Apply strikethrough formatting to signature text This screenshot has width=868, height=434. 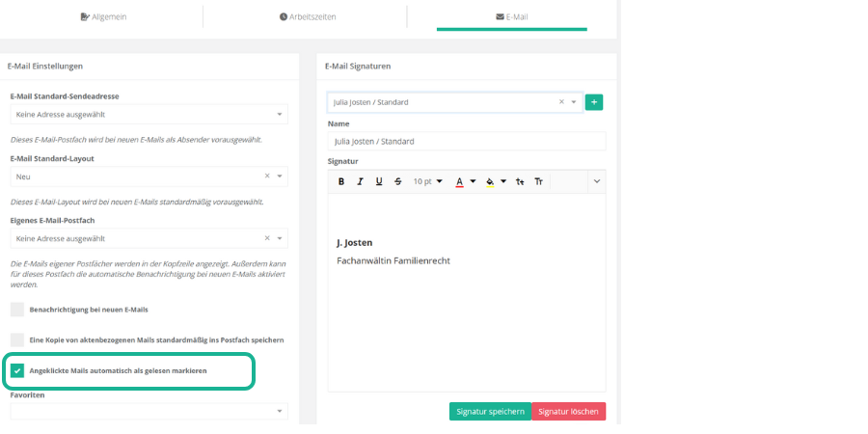tap(397, 181)
